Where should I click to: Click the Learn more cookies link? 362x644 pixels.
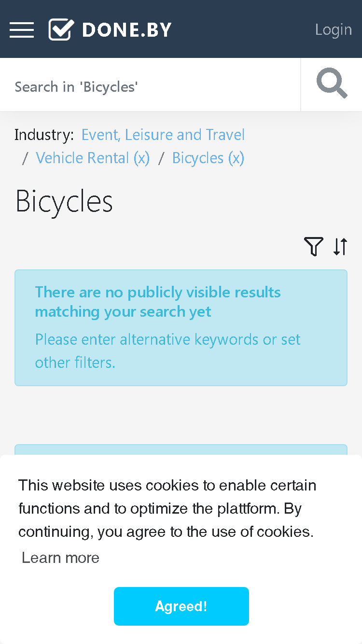click(x=61, y=558)
